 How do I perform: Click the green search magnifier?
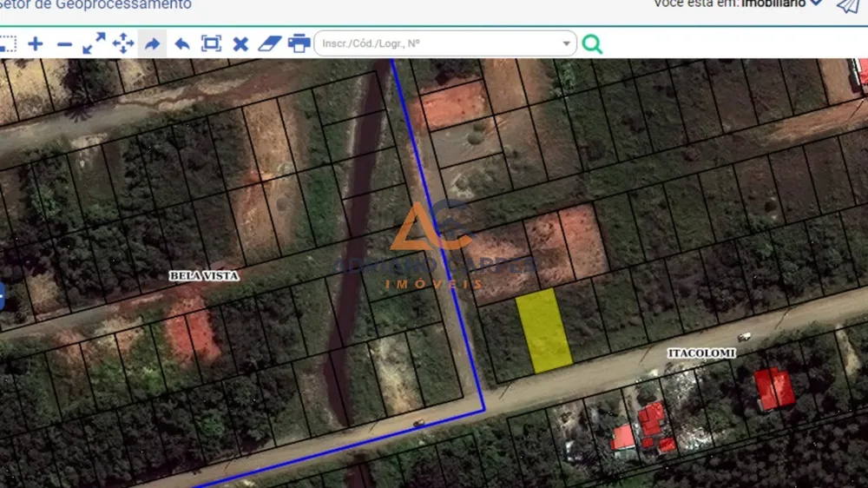click(592, 43)
